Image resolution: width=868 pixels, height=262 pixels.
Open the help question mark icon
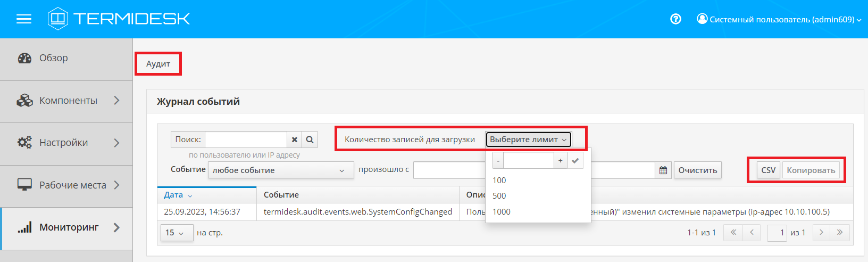click(x=675, y=19)
